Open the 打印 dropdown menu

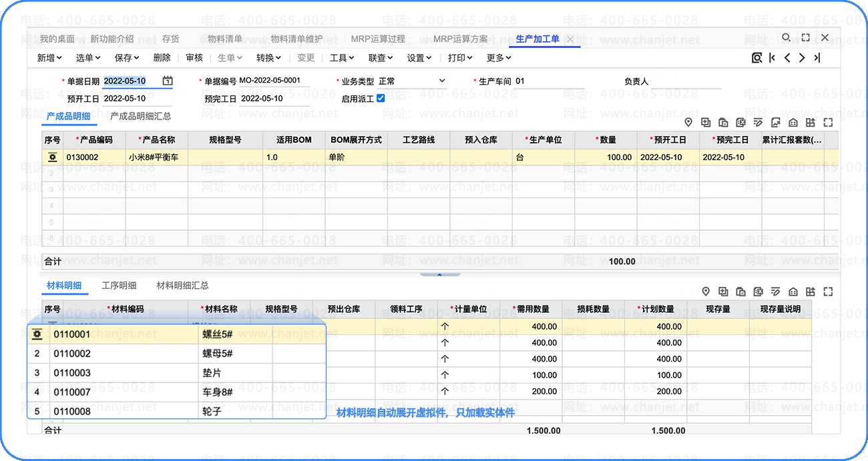460,58
